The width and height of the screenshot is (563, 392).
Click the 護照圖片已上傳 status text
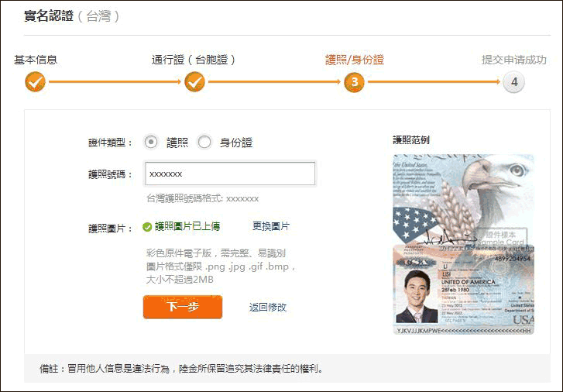(x=187, y=226)
